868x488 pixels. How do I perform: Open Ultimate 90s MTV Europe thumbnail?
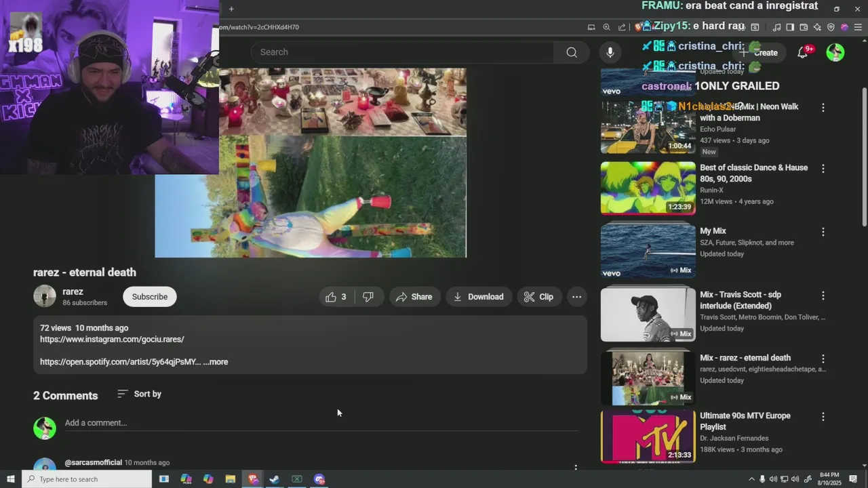tap(648, 436)
